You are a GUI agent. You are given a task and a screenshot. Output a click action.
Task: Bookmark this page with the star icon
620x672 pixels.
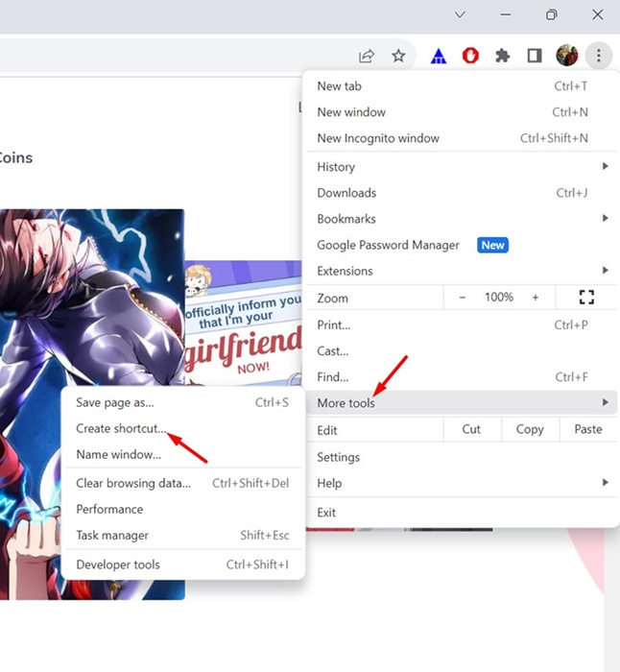tap(398, 56)
